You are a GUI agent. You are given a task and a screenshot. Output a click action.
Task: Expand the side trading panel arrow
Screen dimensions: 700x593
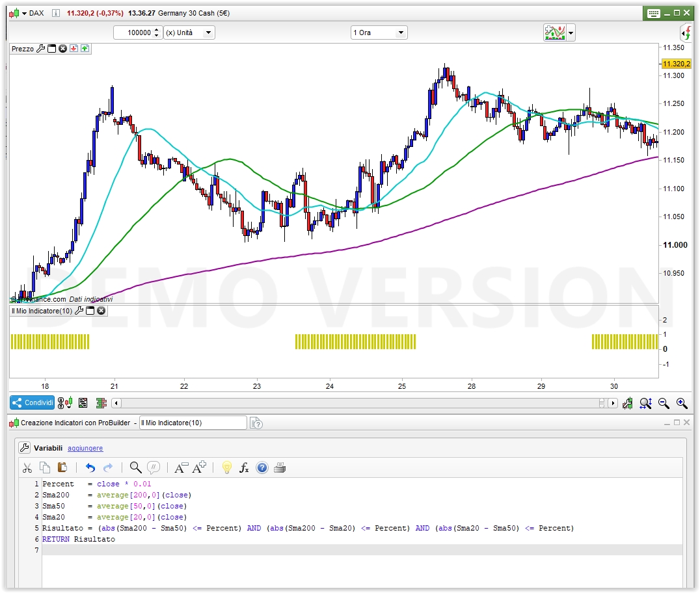click(686, 33)
